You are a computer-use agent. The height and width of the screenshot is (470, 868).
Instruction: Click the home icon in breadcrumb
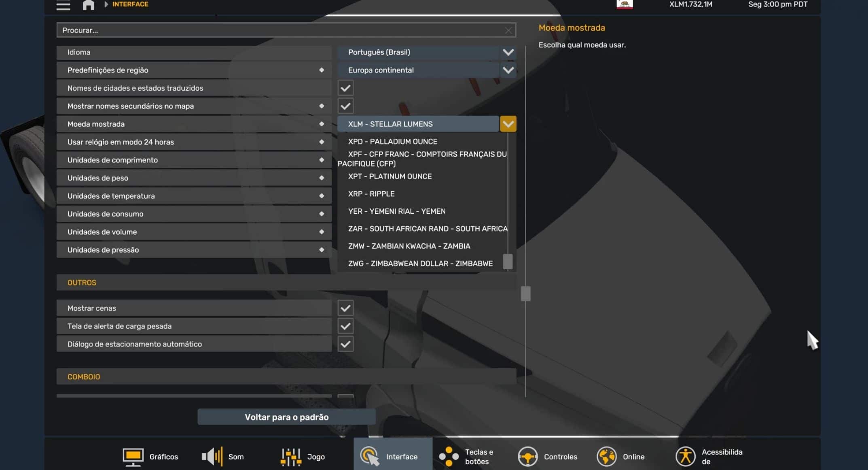click(x=88, y=5)
